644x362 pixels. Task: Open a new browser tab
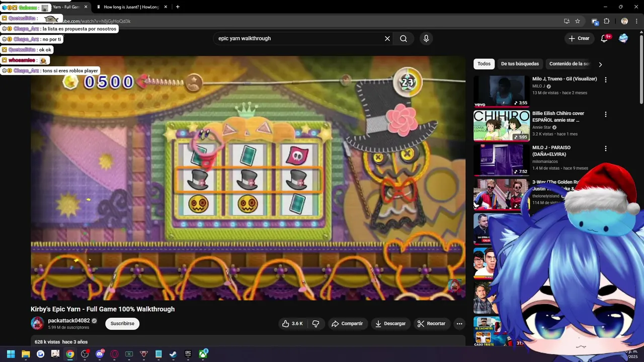pos(178,7)
